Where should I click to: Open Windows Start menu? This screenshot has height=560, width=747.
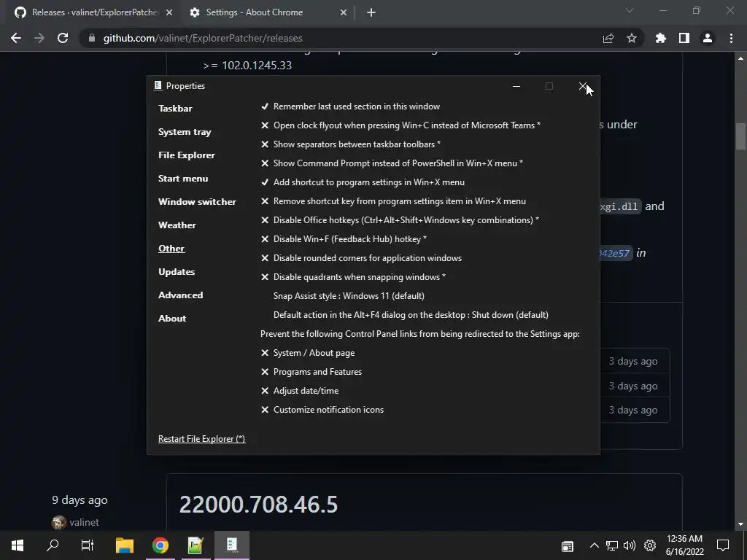18,545
